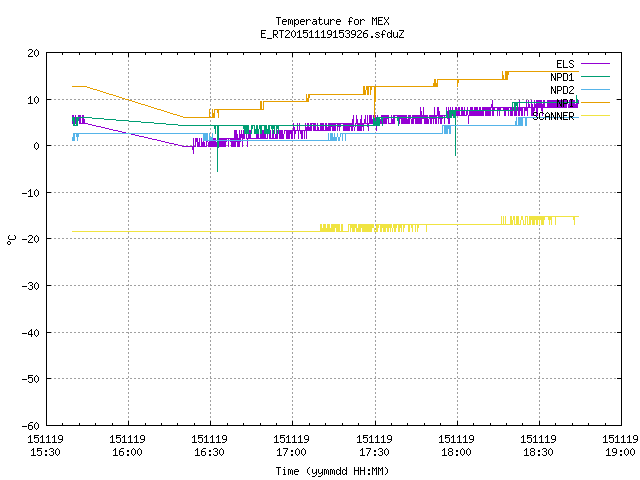Click the y-axis tick label 10
640x480 pixels.
[33, 100]
